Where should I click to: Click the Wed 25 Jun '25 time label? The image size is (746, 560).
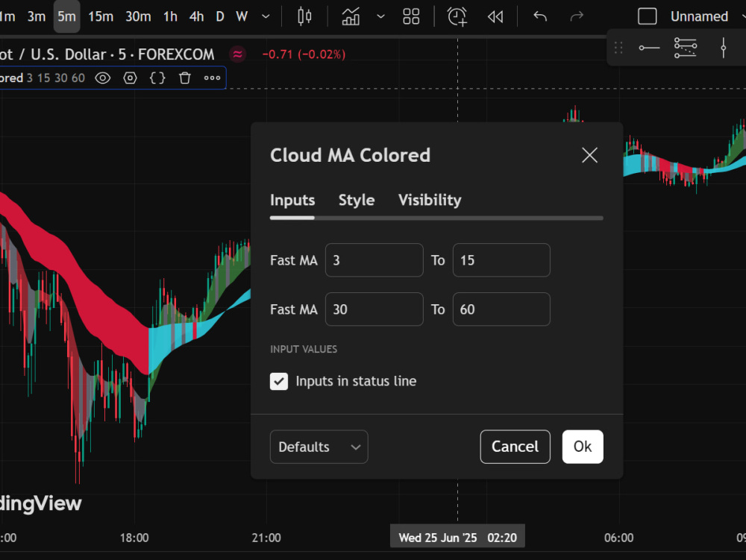(457, 538)
